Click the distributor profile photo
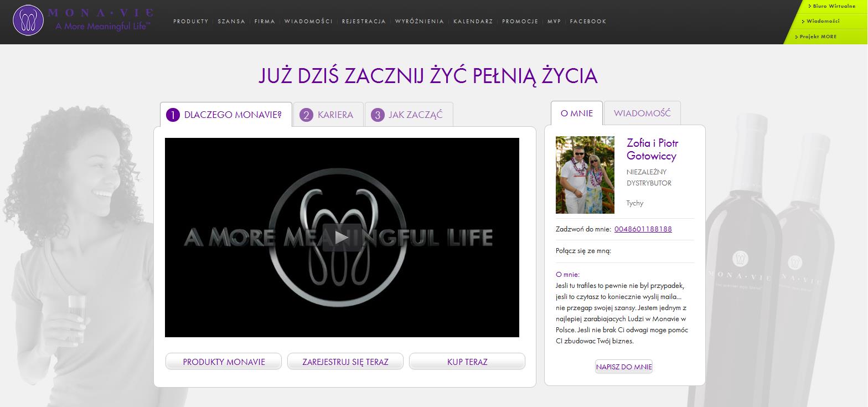This screenshot has height=407, width=868. (585, 175)
